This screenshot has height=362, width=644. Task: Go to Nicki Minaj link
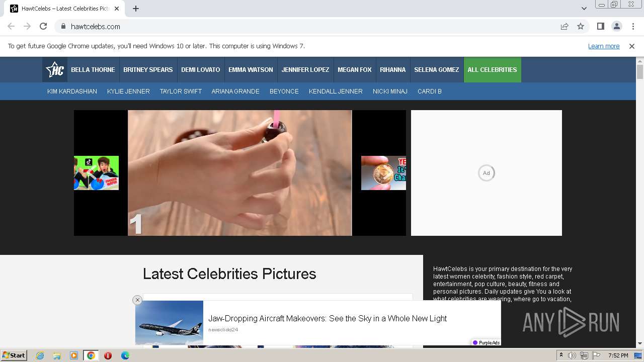pos(390,92)
